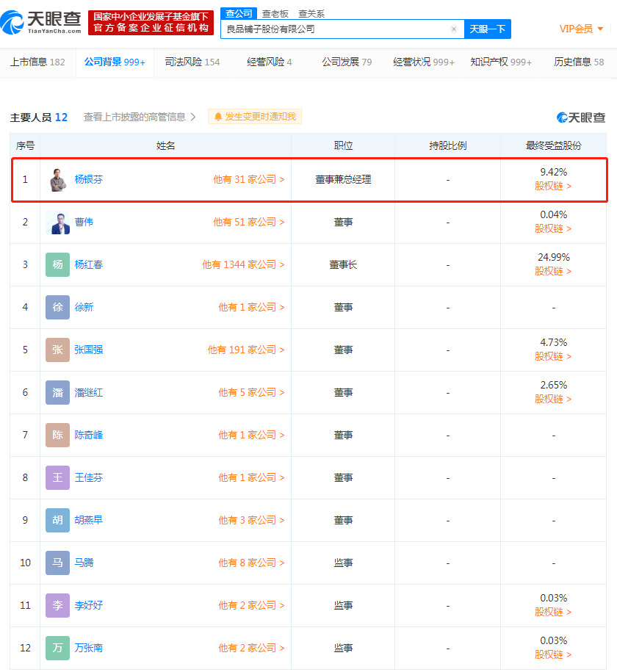Open the 司法风险 154 tab
Image resolution: width=617 pixels, height=672 pixels.
coord(192,62)
